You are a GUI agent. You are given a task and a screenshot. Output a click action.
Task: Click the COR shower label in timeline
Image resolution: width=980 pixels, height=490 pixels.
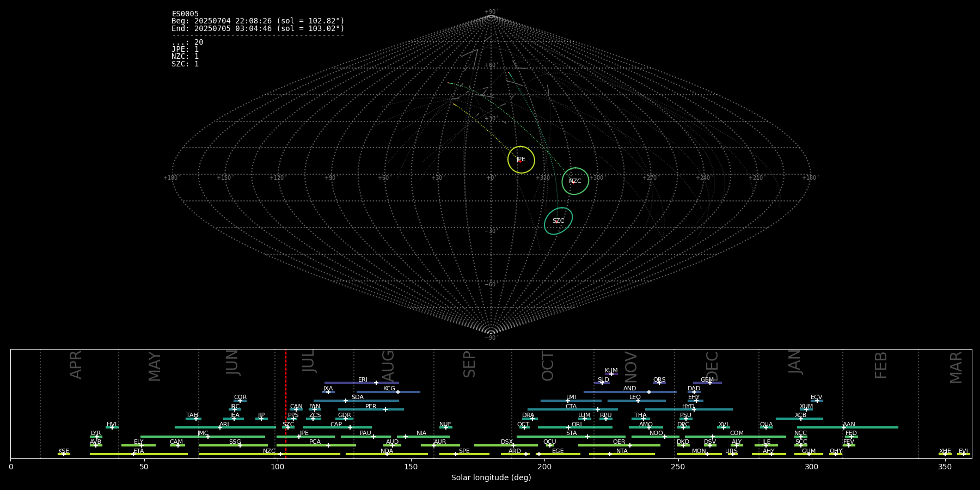(x=240, y=397)
